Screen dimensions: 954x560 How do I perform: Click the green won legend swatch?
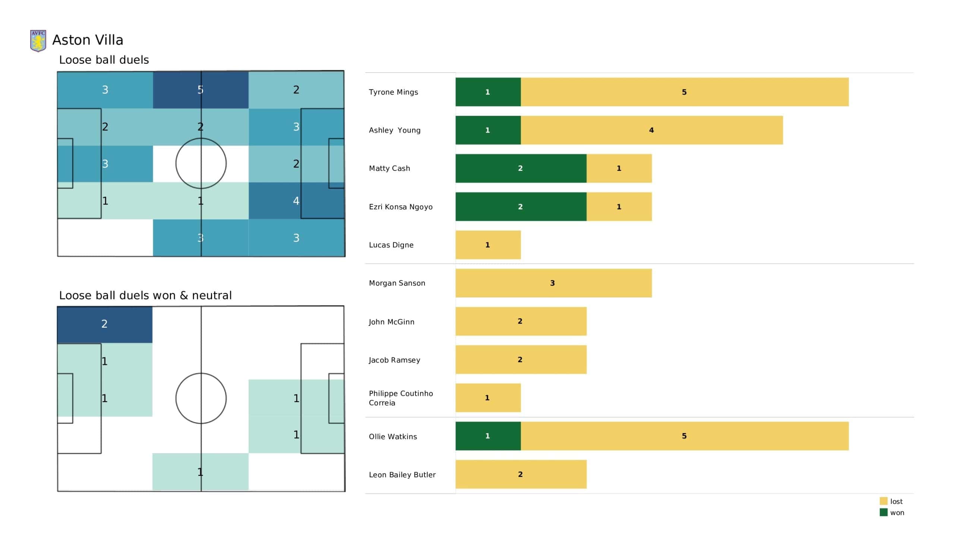coord(884,512)
